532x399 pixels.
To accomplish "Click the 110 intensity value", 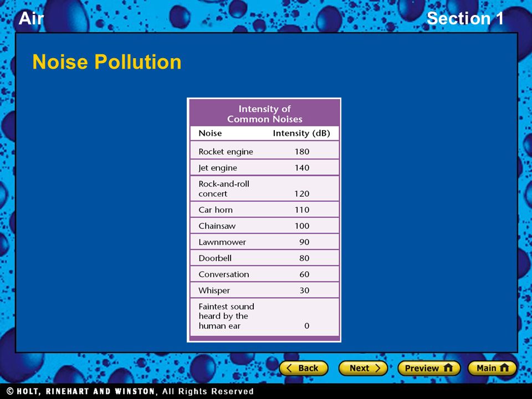I will (302, 209).
